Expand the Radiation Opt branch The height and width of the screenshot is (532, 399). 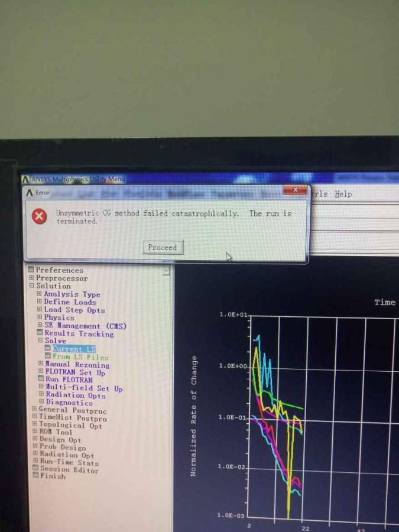35,453
